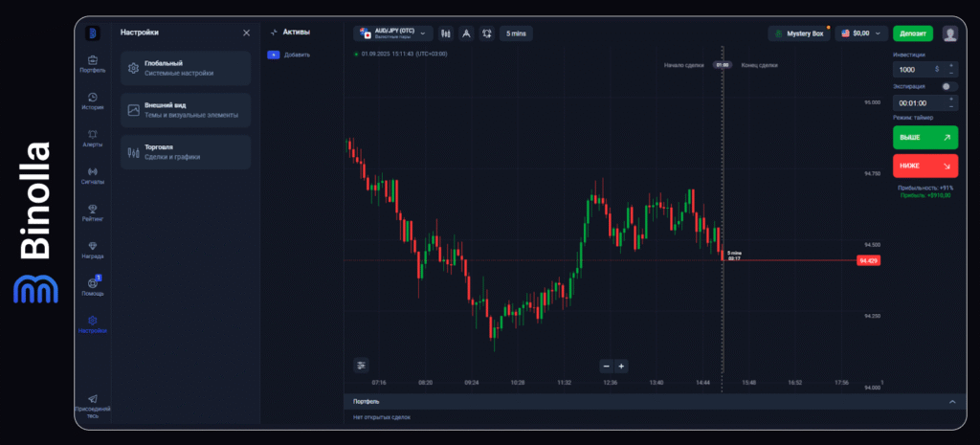Collapse the Портфель bottom panel

950,401
